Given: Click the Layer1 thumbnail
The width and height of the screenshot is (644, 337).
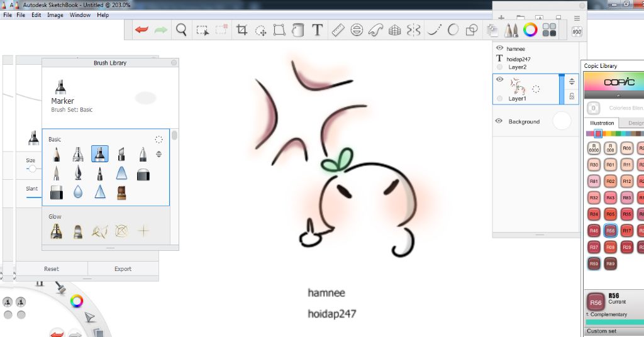Looking at the screenshot, I should pos(517,87).
